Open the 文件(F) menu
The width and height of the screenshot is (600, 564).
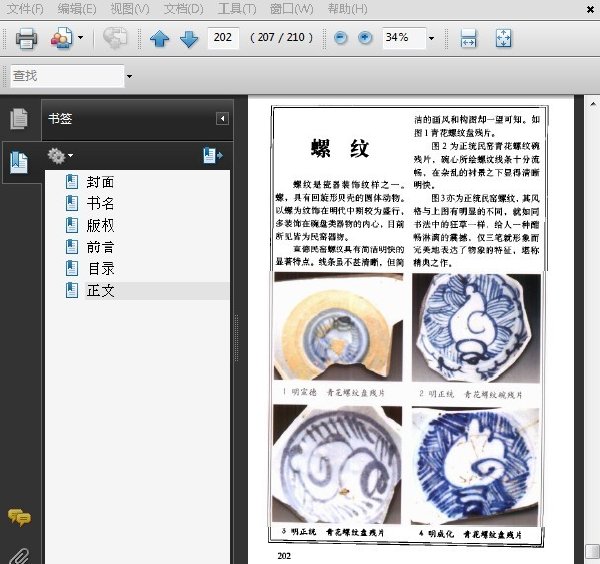[x=25, y=8]
